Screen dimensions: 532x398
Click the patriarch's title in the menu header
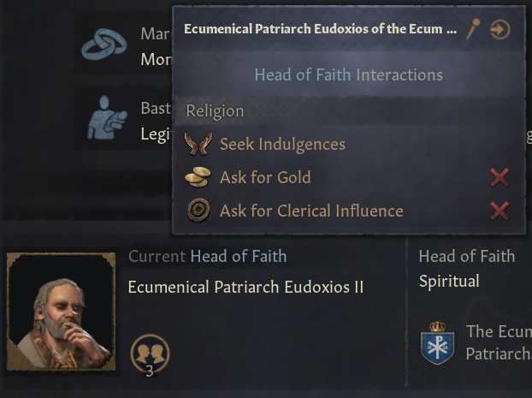click(320, 29)
